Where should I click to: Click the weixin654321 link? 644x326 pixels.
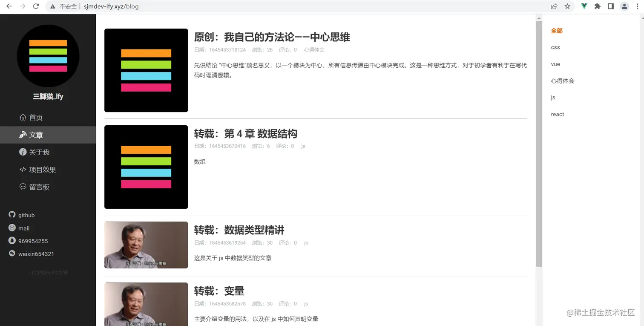click(36, 254)
